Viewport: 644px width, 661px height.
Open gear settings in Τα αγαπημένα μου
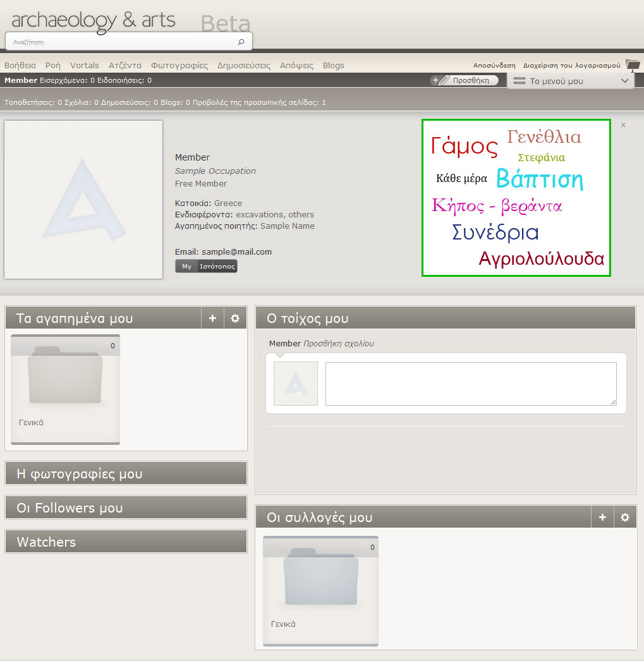click(235, 318)
